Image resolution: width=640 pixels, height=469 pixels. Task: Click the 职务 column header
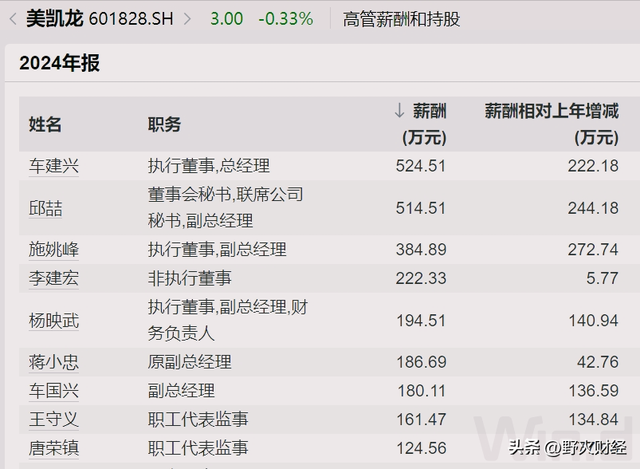click(x=164, y=124)
